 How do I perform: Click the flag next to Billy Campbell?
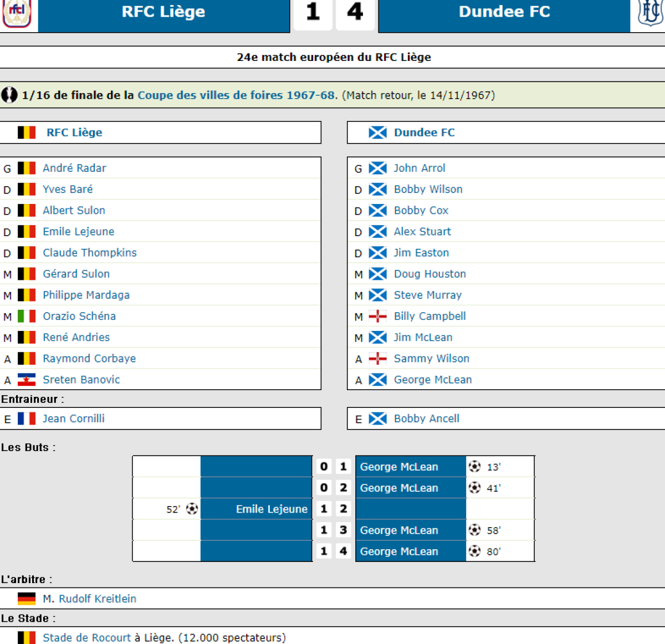coord(378,316)
